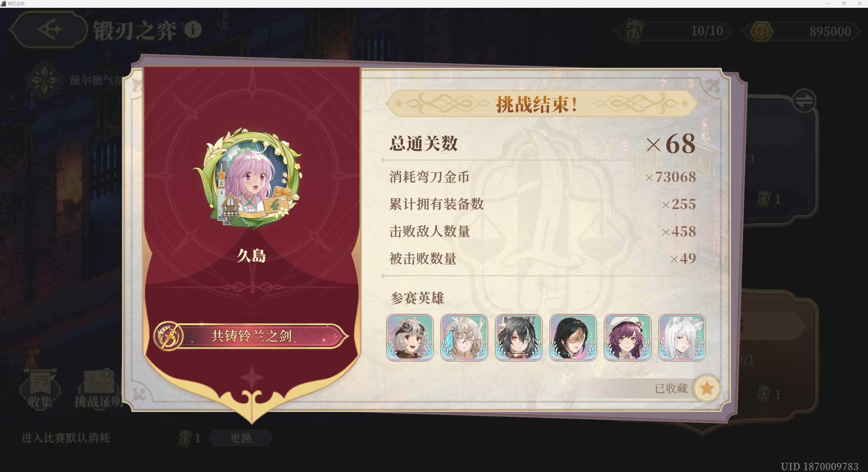This screenshot has height=472, width=868.
Task: Select the masked dark-haired hero portrait
Action: coord(573,337)
